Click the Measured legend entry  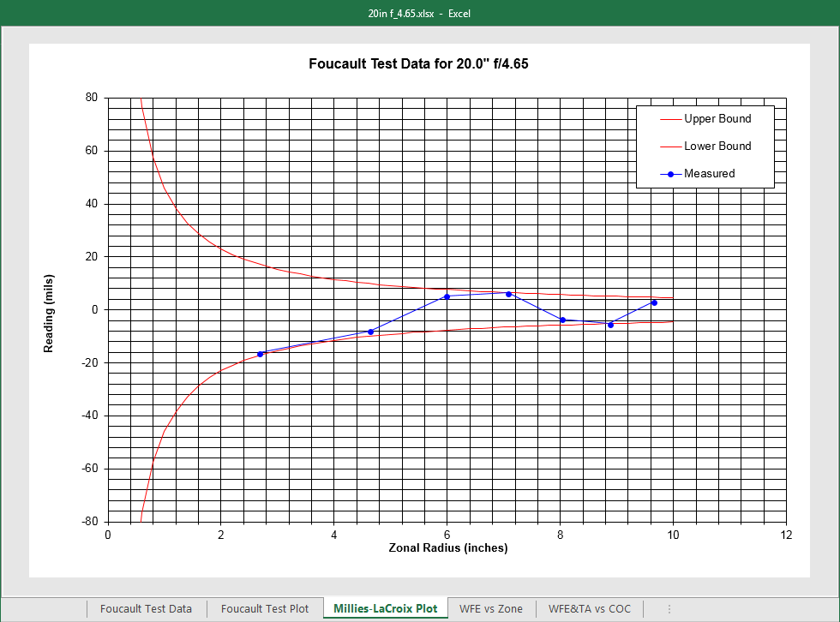tap(709, 174)
